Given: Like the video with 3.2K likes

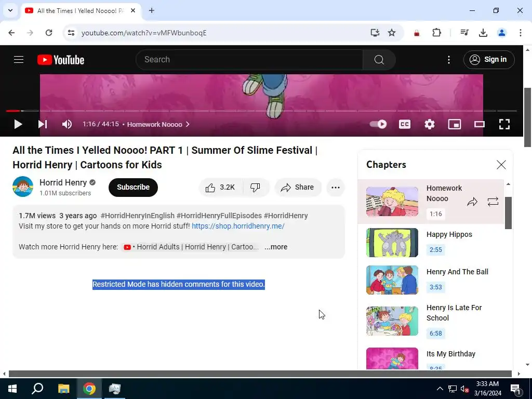Looking at the screenshot, I should (x=220, y=187).
